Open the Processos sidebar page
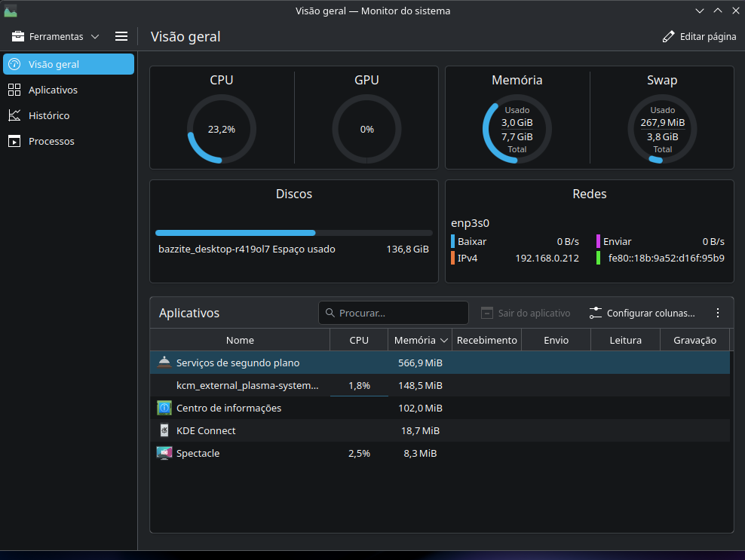 [69, 141]
